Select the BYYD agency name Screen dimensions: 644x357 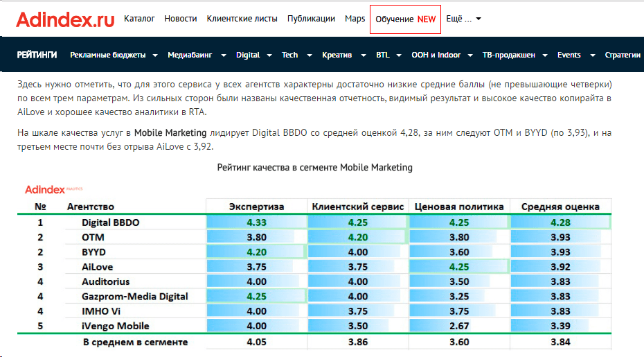tap(93, 252)
